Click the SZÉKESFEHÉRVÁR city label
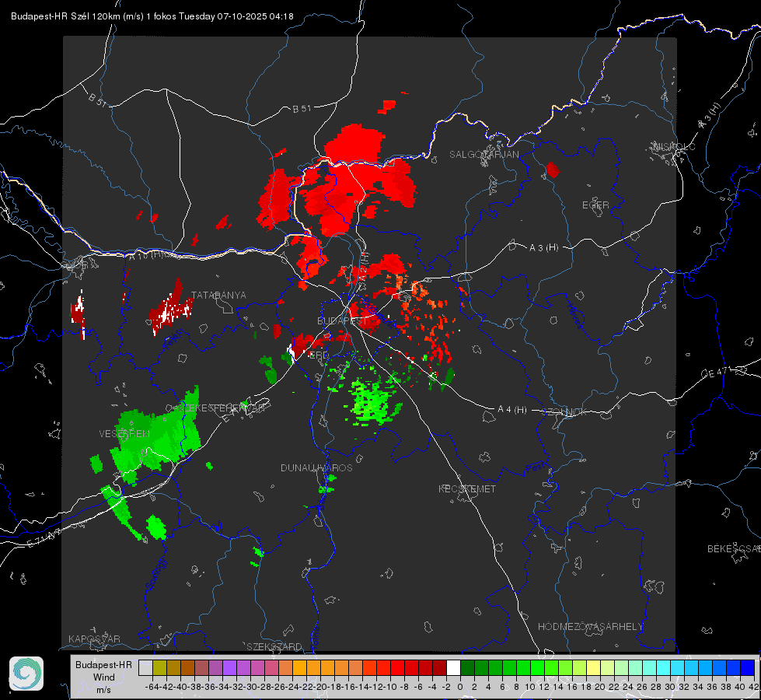Viewport: 761px width, 700px height. coord(222,408)
